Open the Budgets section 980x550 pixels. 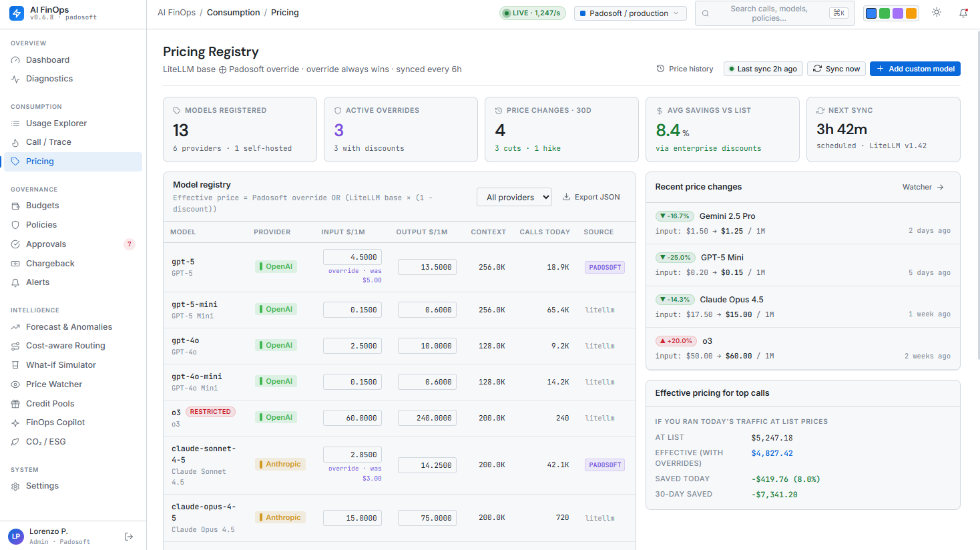(x=73, y=206)
